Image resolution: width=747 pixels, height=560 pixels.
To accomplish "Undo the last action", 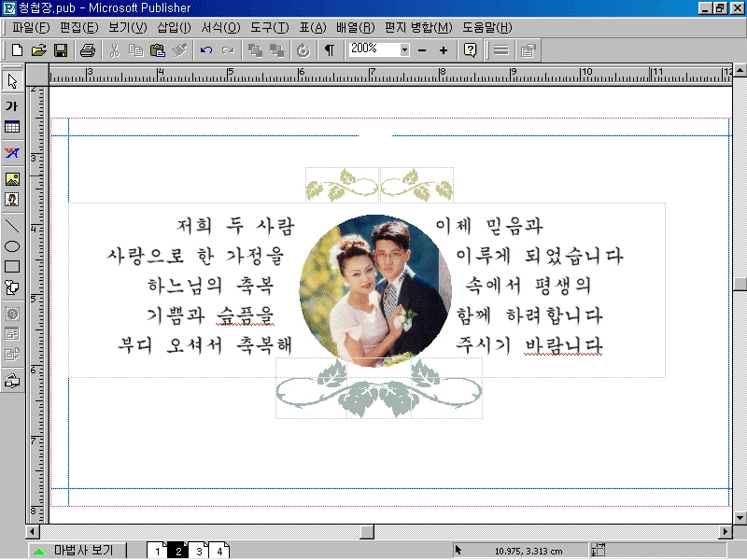I will (206, 50).
